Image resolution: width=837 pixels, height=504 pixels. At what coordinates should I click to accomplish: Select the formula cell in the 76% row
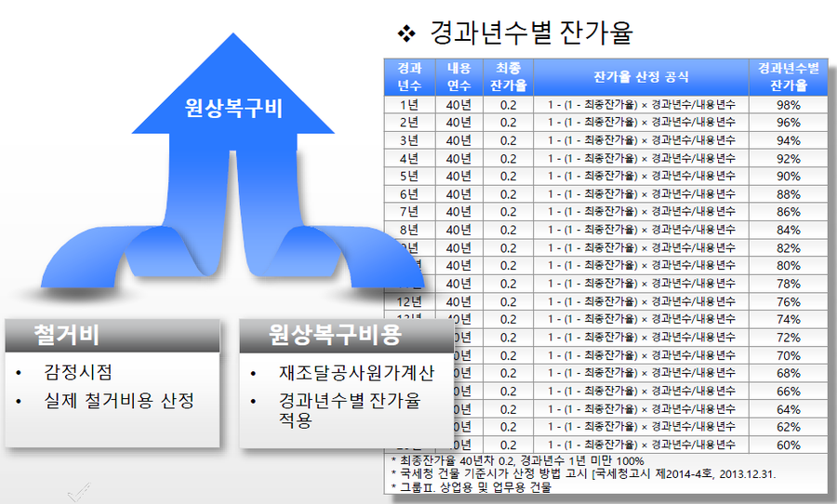pyautogui.click(x=641, y=301)
